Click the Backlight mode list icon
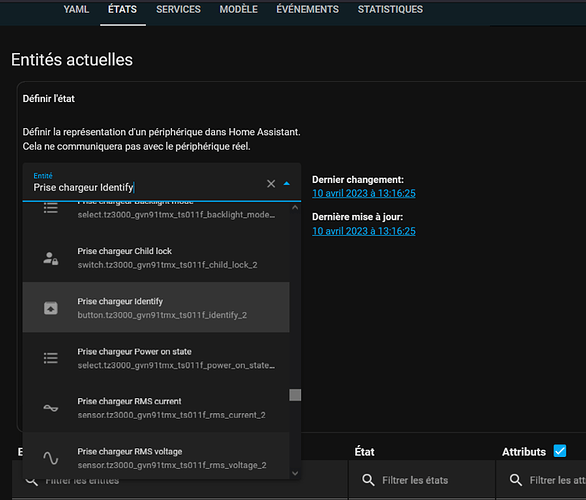 coord(50,208)
